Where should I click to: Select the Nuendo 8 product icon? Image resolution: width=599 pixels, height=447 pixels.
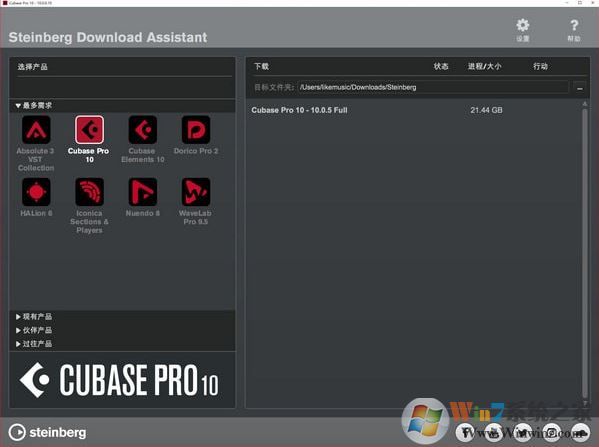pyautogui.click(x=142, y=192)
